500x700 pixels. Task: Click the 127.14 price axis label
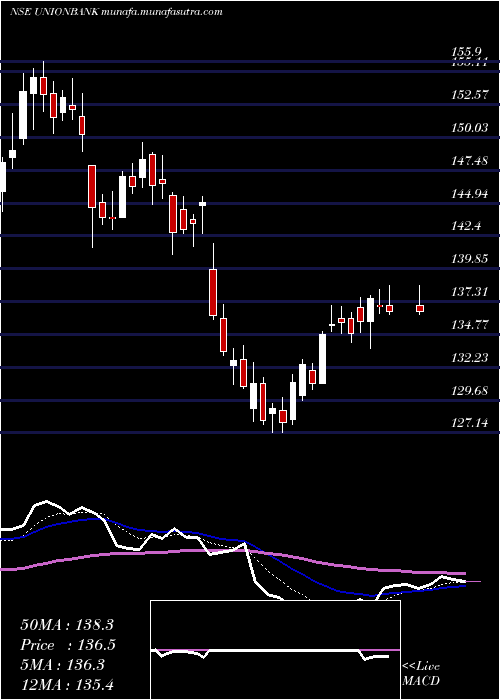(469, 422)
